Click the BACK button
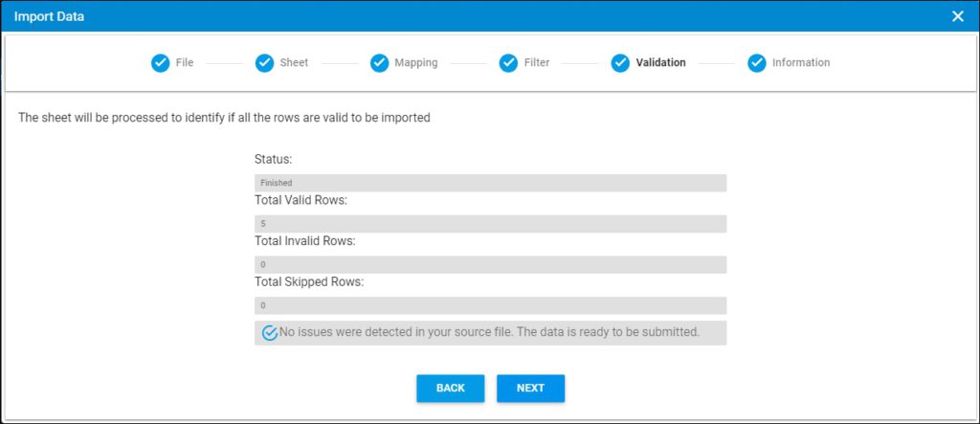Image resolution: width=980 pixels, height=424 pixels. 451,389
